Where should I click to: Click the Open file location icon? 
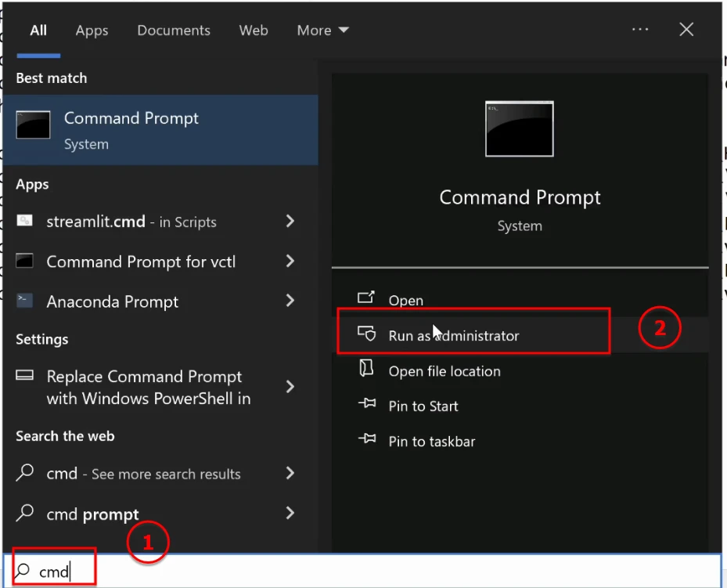[x=366, y=371]
